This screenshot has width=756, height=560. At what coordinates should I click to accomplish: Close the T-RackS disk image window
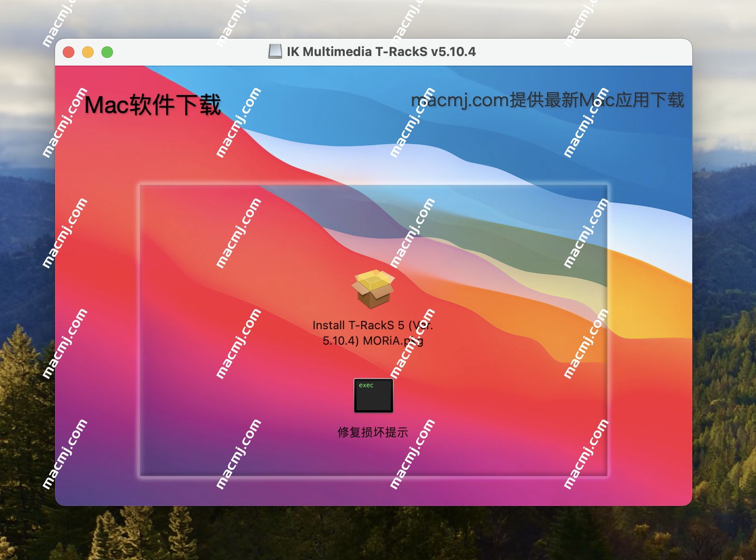(x=69, y=52)
